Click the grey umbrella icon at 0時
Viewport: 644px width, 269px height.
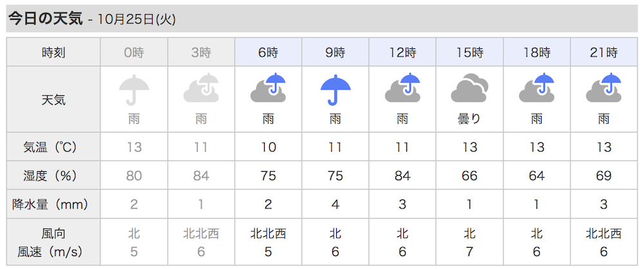coord(134,90)
